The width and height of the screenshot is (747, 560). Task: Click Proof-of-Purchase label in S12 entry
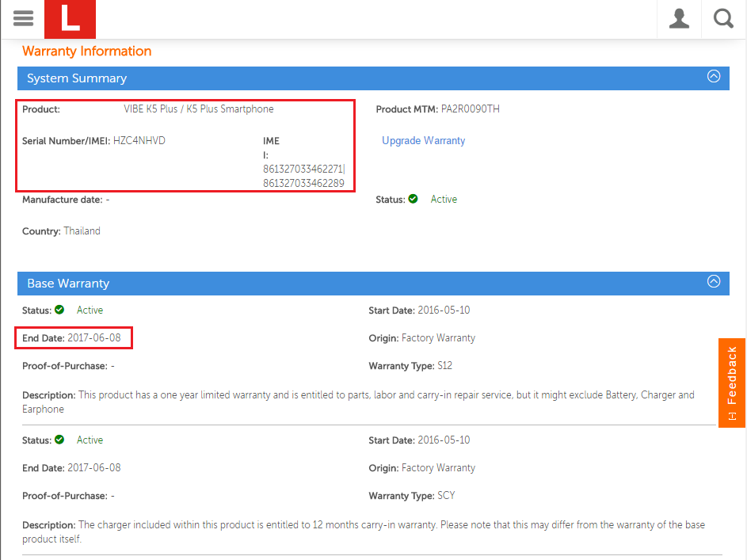[x=65, y=366]
